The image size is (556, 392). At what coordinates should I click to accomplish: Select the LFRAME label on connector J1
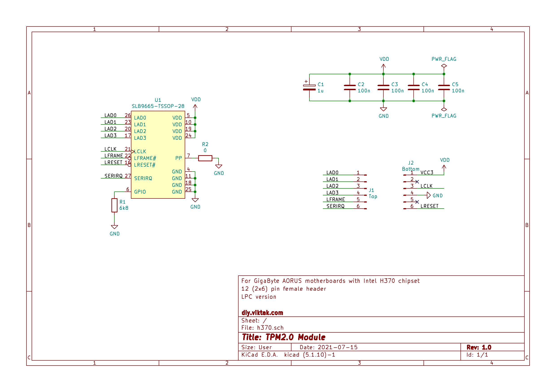(x=335, y=199)
